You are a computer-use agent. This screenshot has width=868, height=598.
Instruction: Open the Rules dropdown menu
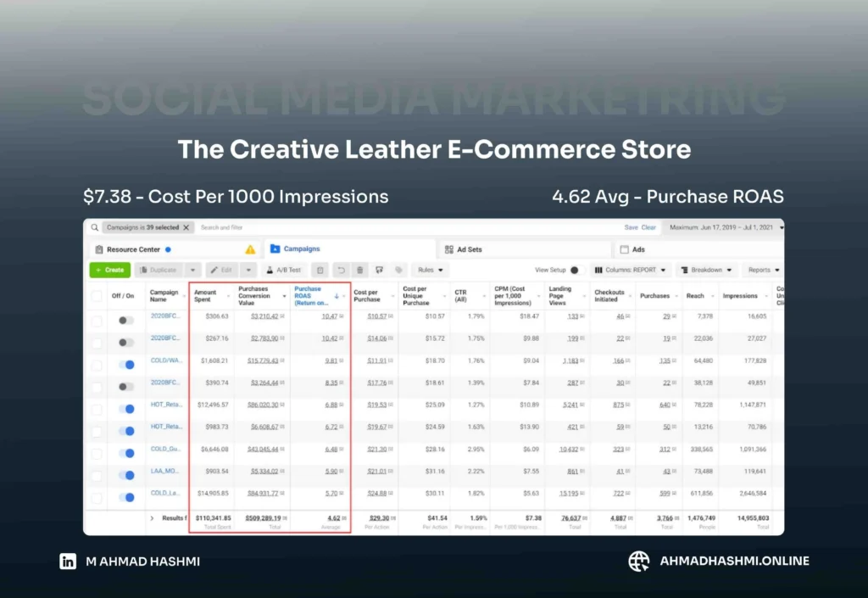(431, 270)
